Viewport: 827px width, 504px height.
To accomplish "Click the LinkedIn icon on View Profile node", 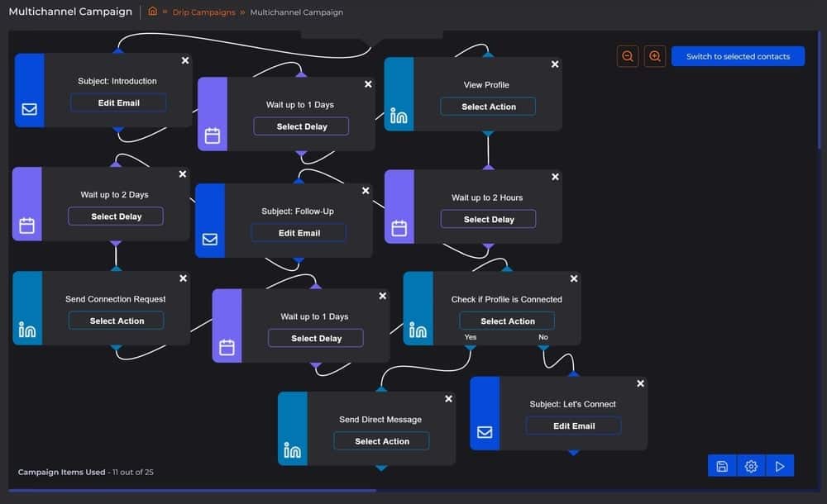I will [x=399, y=116].
